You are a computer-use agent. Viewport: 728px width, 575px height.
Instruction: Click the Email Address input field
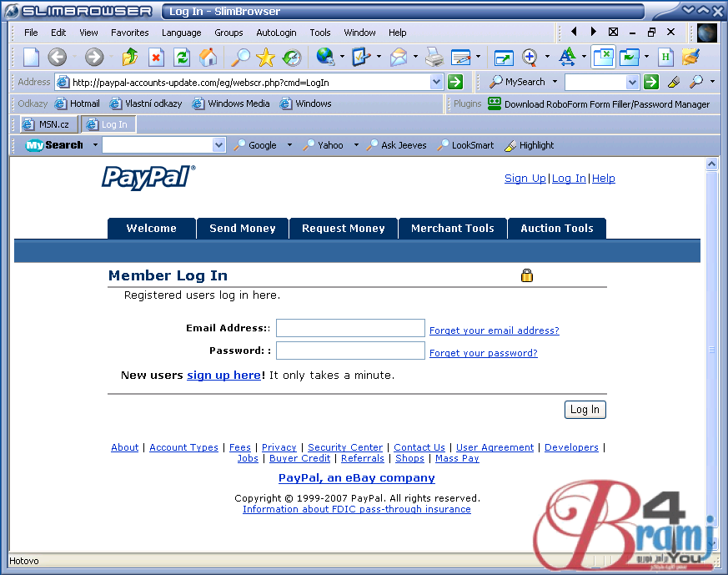pyautogui.click(x=350, y=329)
